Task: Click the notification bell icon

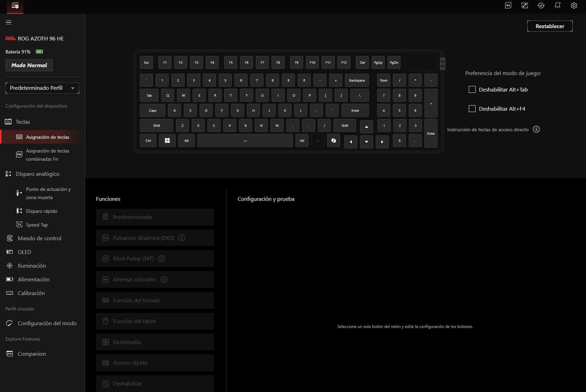Action: pos(558,5)
